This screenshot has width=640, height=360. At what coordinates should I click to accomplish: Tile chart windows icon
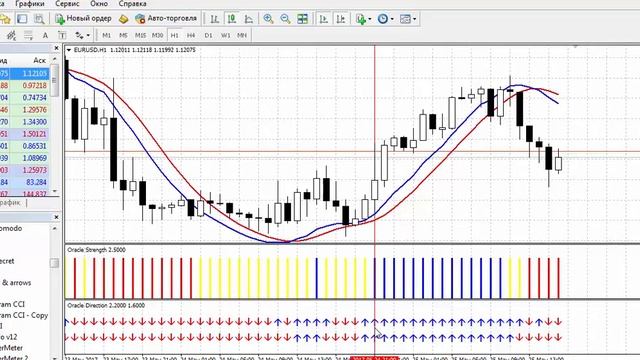pyautogui.click(x=302, y=19)
